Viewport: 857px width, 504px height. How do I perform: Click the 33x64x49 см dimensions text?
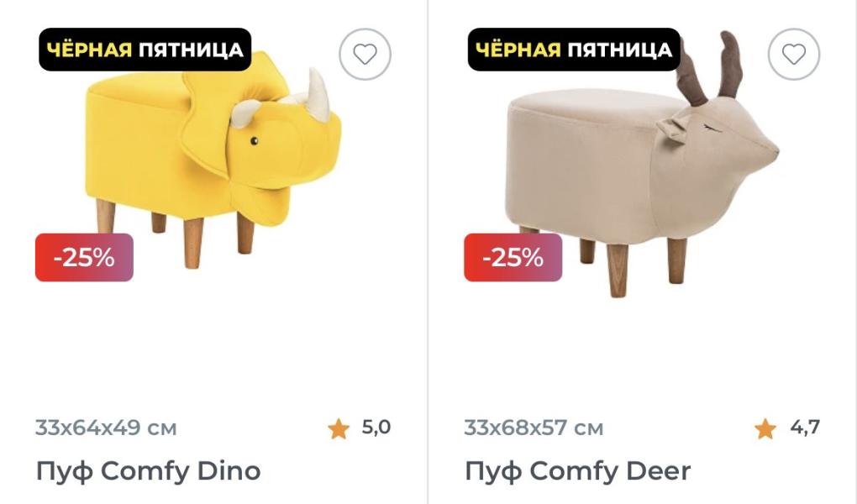click(x=106, y=428)
